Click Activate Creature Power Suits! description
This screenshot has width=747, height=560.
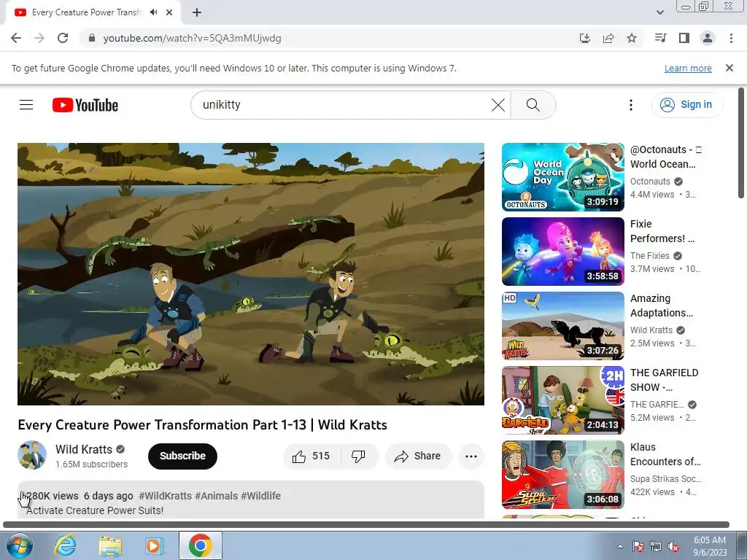click(95, 510)
